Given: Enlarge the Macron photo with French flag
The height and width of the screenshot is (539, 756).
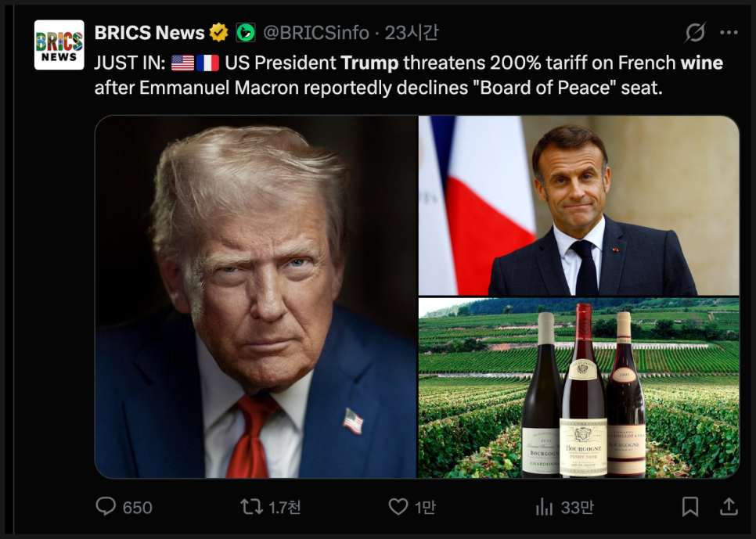Looking at the screenshot, I should (579, 205).
